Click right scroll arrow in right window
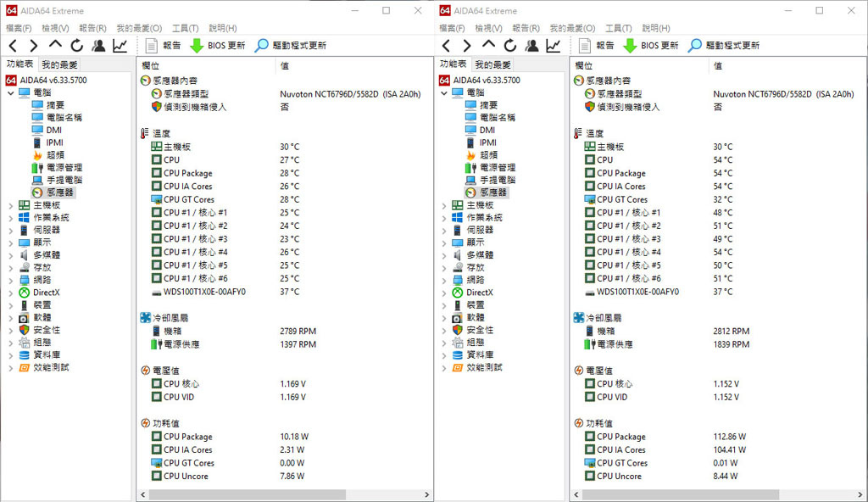This screenshot has height=502, width=868. [x=860, y=494]
